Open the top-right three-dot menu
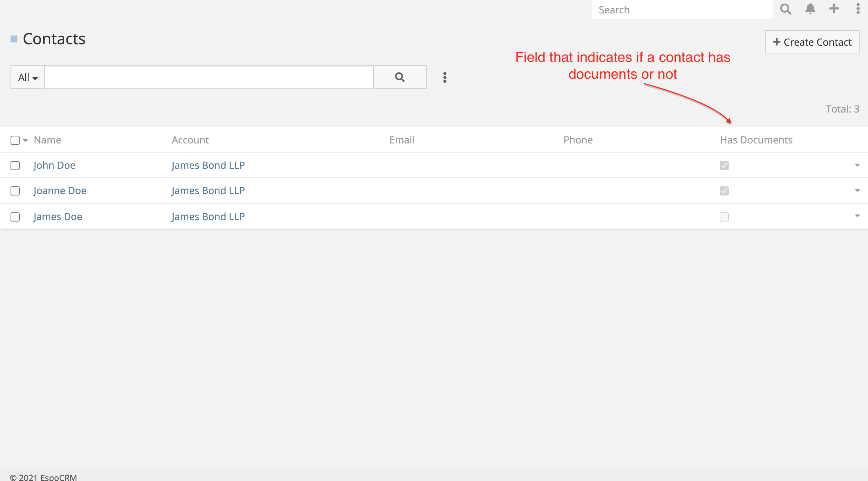 (x=858, y=9)
